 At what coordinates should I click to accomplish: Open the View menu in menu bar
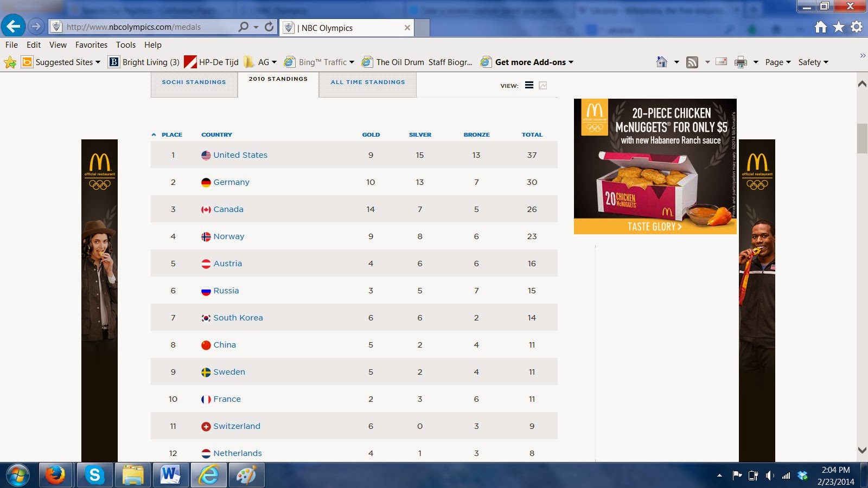58,45
